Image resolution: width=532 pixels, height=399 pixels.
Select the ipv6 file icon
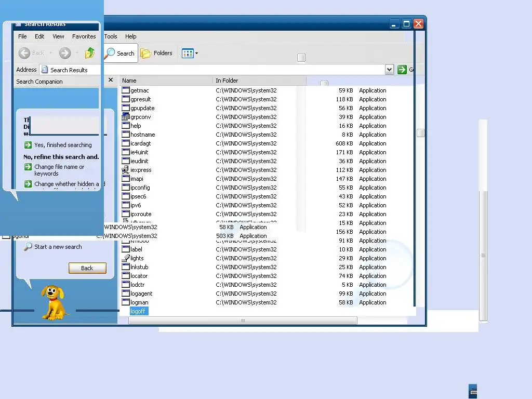click(126, 205)
